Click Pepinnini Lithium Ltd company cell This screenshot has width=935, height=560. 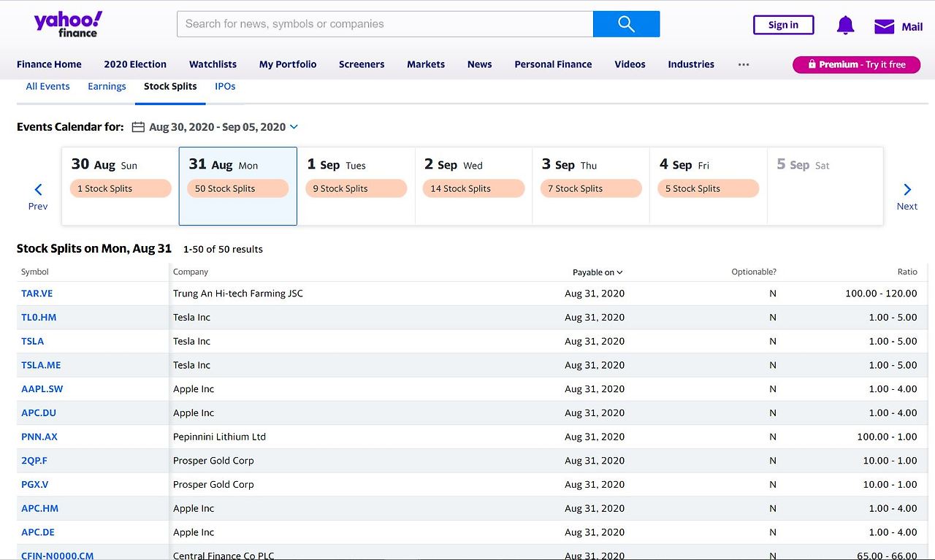tap(219, 437)
